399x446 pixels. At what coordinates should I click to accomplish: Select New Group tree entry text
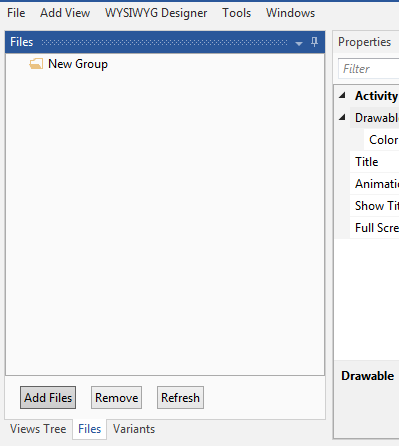click(x=78, y=64)
